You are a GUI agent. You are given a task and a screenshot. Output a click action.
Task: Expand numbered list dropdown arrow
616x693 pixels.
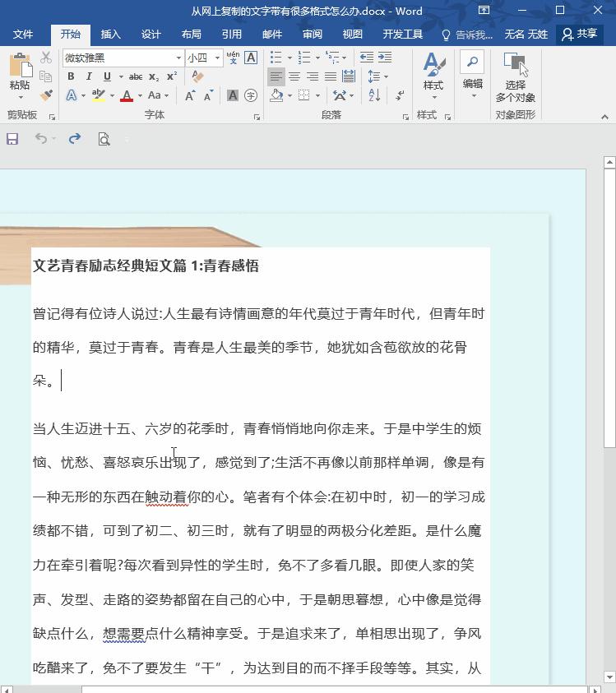coord(317,58)
